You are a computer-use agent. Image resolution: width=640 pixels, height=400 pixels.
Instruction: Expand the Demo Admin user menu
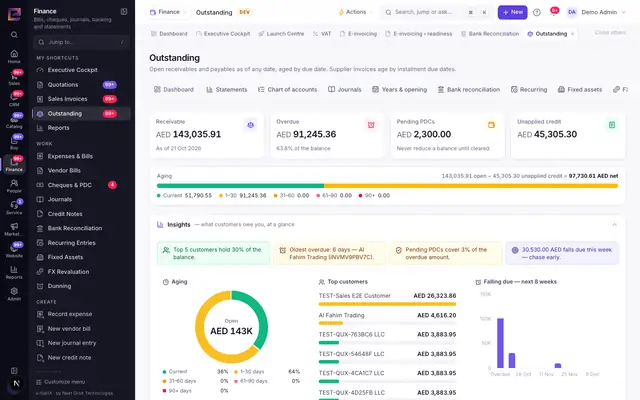[596, 12]
